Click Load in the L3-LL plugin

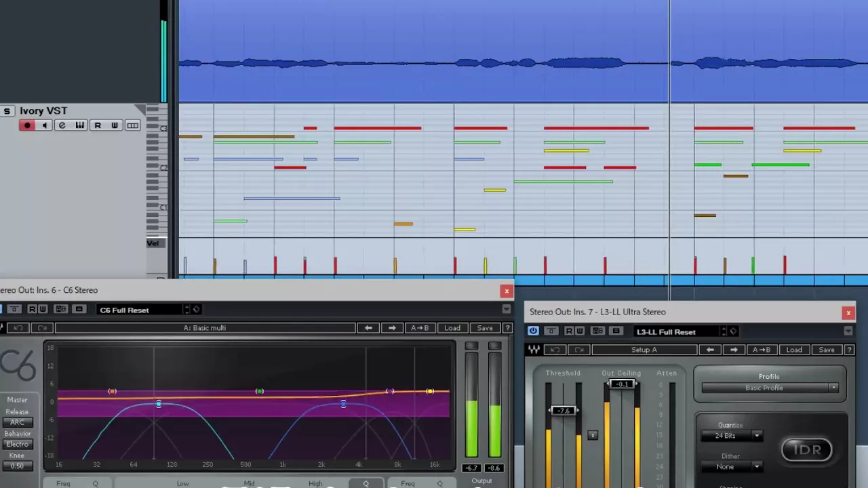(794, 350)
